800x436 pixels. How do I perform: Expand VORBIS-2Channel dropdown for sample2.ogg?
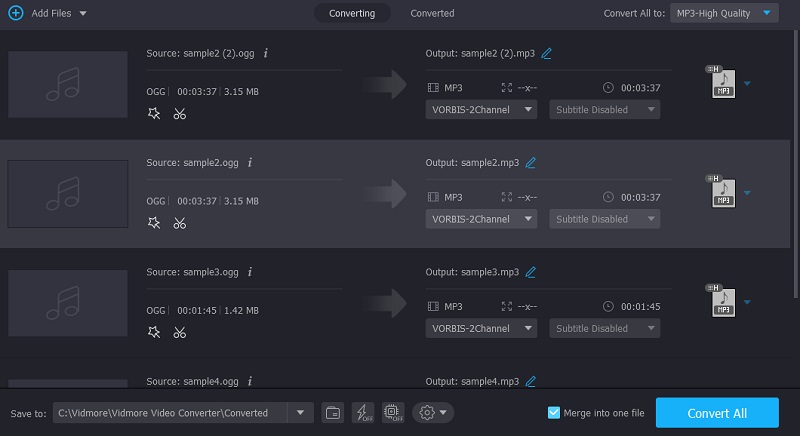(x=482, y=219)
